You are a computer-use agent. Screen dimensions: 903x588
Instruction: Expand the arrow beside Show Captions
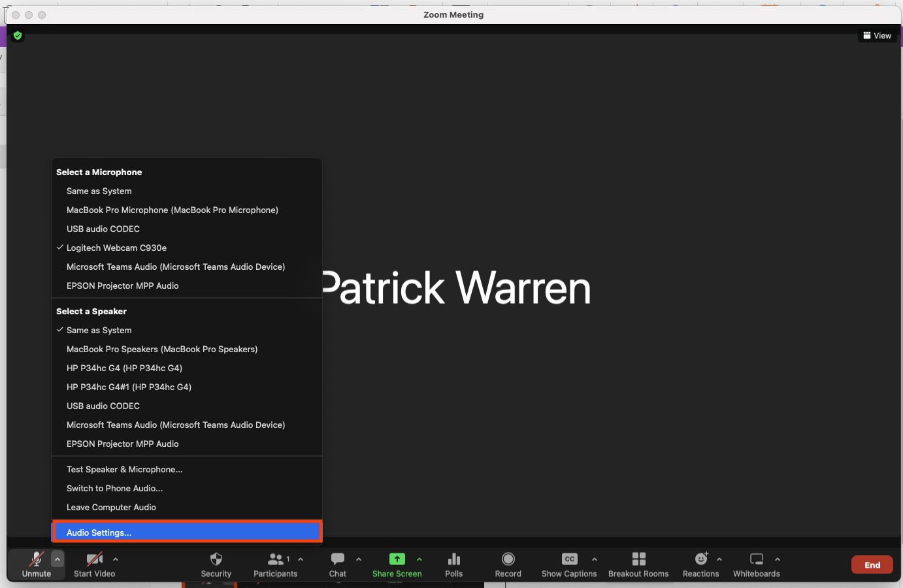pyautogui.click(x=595, y=559)
